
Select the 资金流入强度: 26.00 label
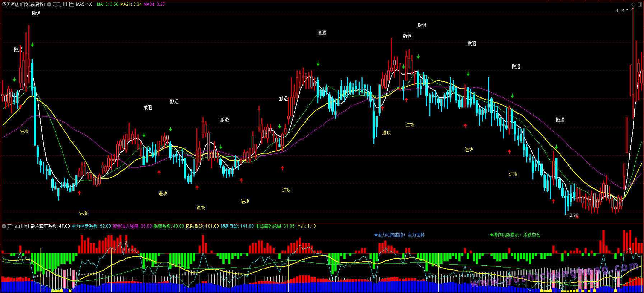pyautogui.click(x=132, y=226)
